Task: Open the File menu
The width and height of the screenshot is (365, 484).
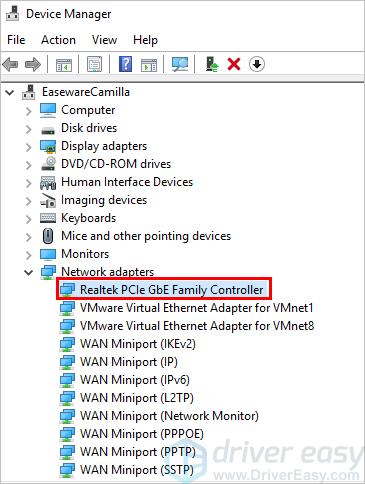Action: pyautogui.click(x=16, y=40)
